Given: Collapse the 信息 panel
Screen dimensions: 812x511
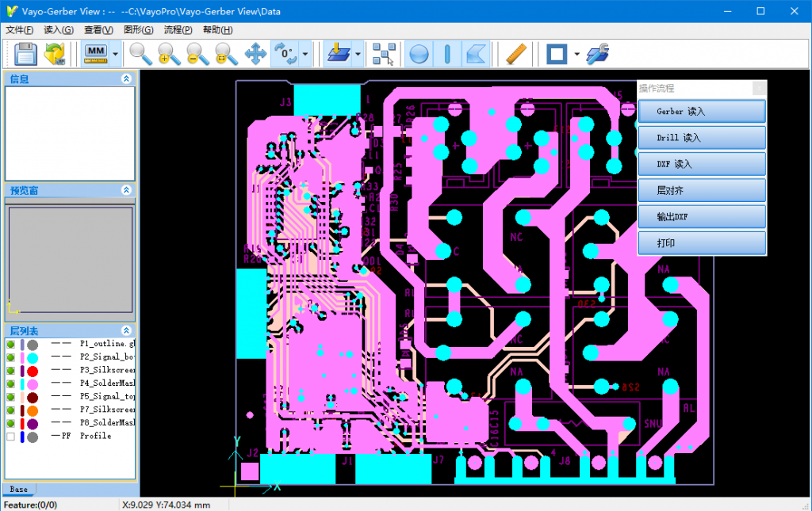Looking at the screenshot, I should (126, 78).
